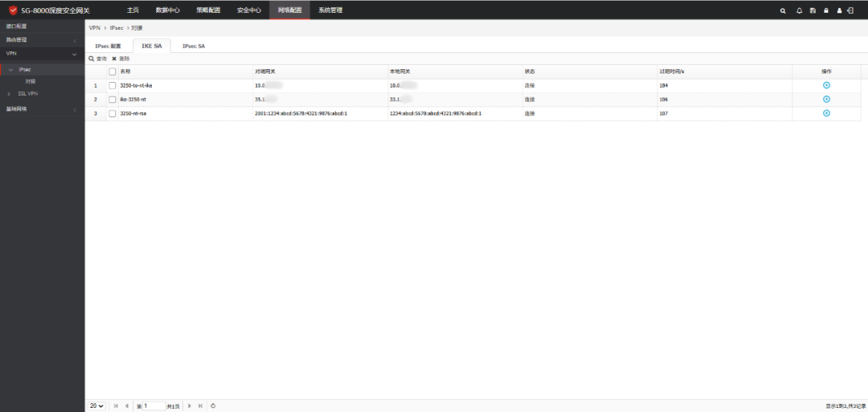This screenshot has width=868, height=412.
Task: Click the refresh table icon
Action: click(213, 406)
